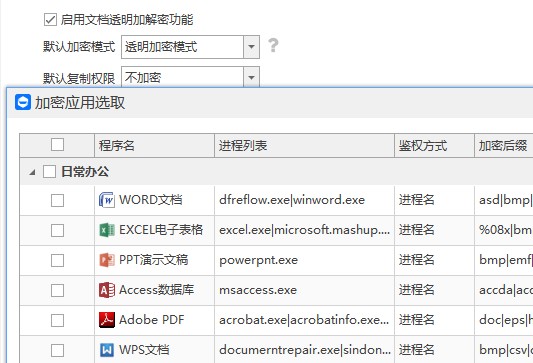Click the 默认复制权限 label

79,79
